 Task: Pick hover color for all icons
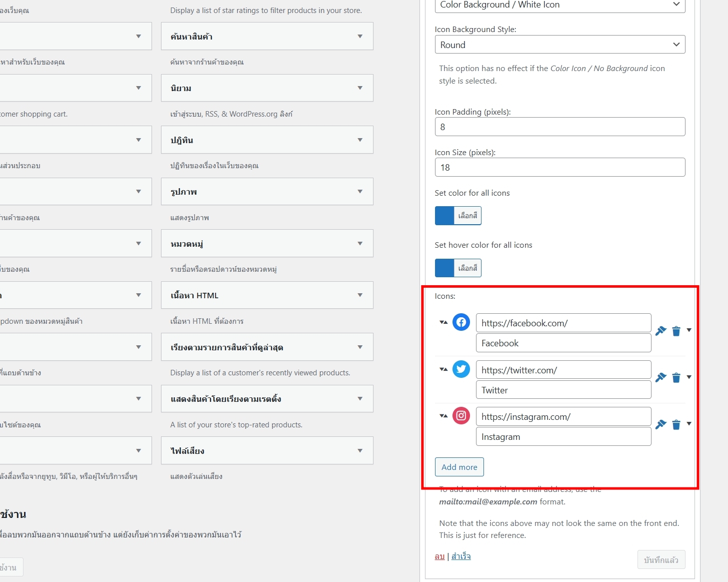tap(458, 268)
